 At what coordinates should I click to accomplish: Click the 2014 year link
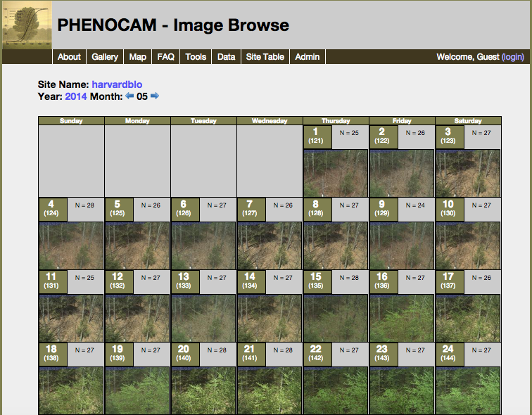coord(76,96)
